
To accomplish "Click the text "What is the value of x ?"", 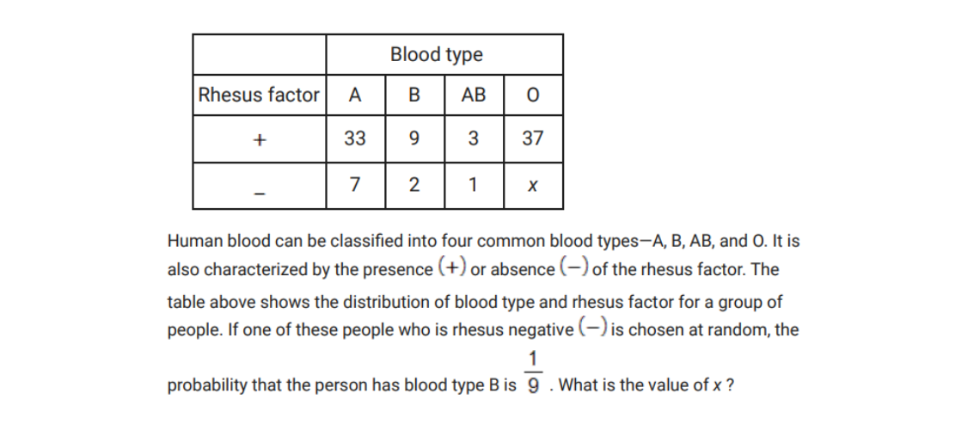I will point(646,385).
